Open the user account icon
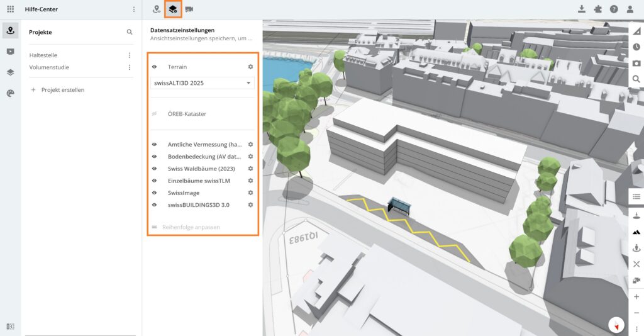Screen dimensions: 644x336 (630, 9)
